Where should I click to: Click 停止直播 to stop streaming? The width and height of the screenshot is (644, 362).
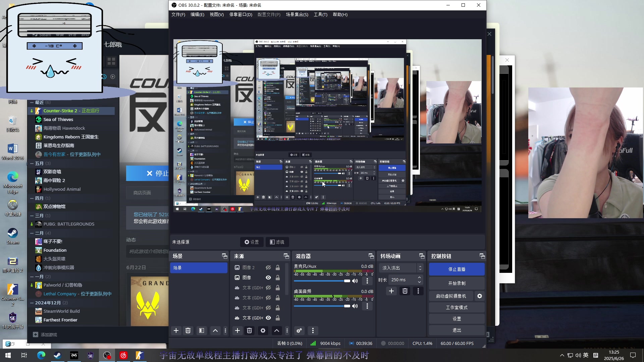[x=457, y=269]
